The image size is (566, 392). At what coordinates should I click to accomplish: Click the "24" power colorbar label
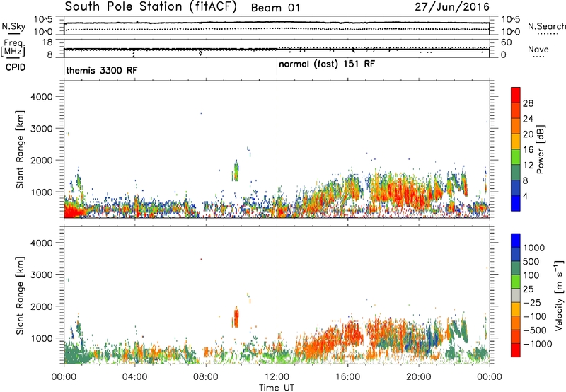[528, 119]
